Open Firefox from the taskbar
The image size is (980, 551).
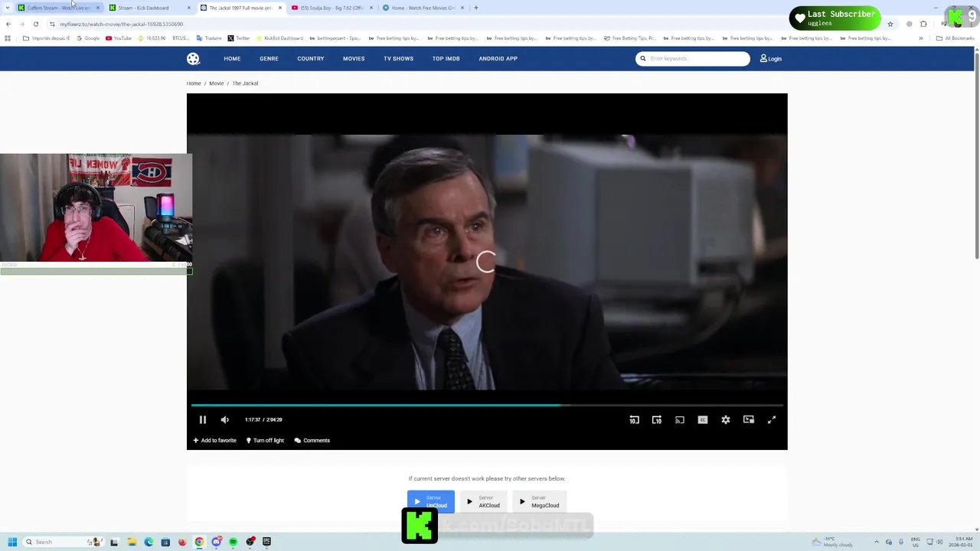[x=182, y=542]
